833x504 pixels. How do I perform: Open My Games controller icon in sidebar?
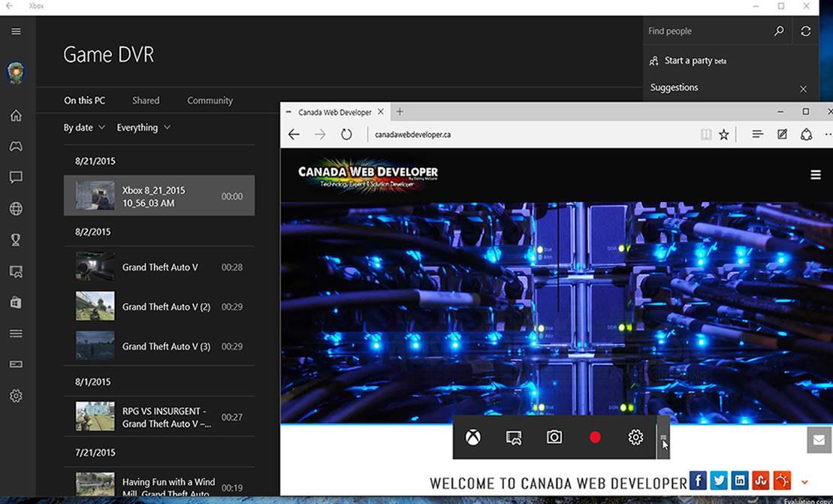[16, 146]
